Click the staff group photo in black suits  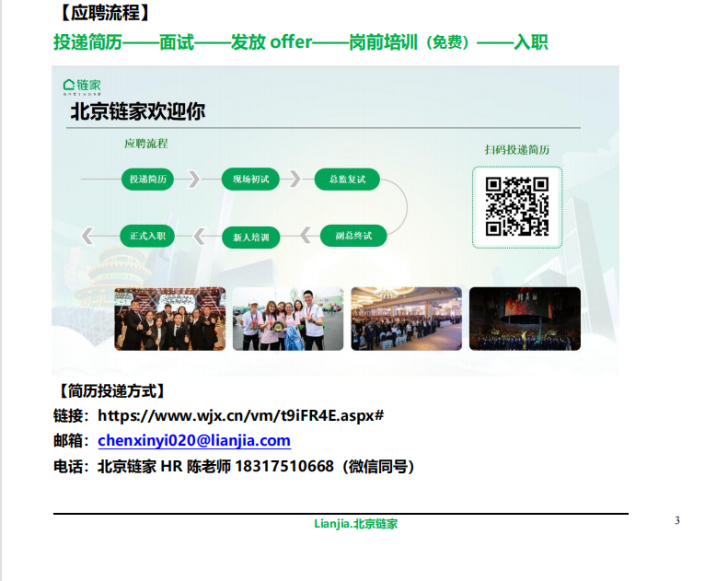(x=170, y=319)
